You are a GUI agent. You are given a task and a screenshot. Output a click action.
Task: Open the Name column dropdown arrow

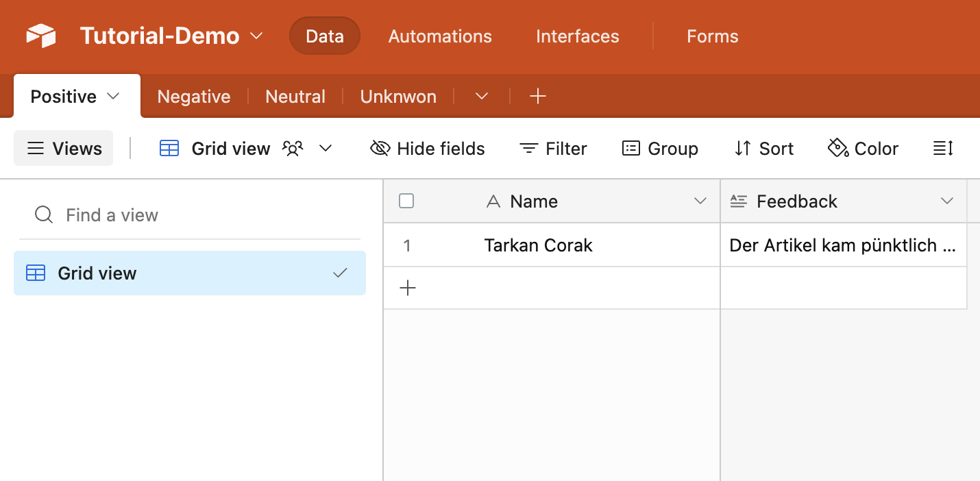[700, 201]
